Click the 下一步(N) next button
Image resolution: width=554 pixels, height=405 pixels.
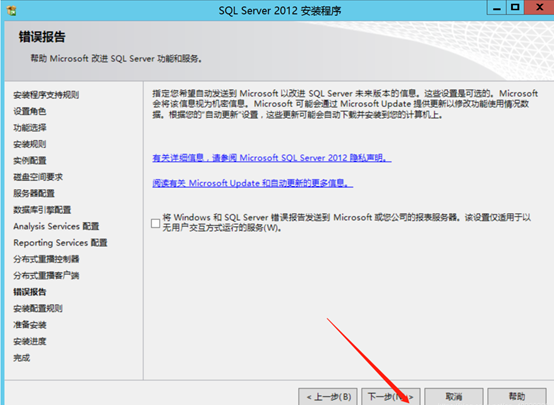click(x=391, y=397)
